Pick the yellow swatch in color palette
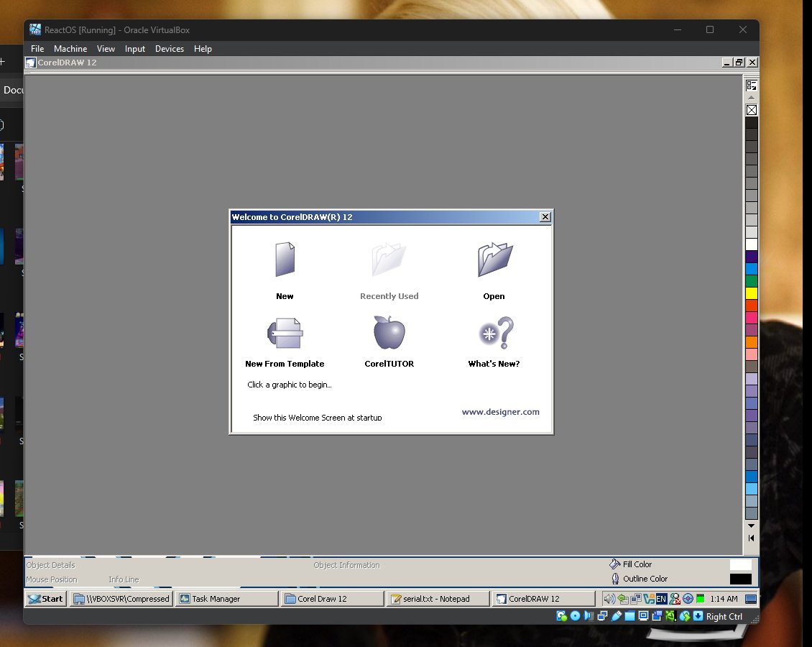 tap(752, 293)
